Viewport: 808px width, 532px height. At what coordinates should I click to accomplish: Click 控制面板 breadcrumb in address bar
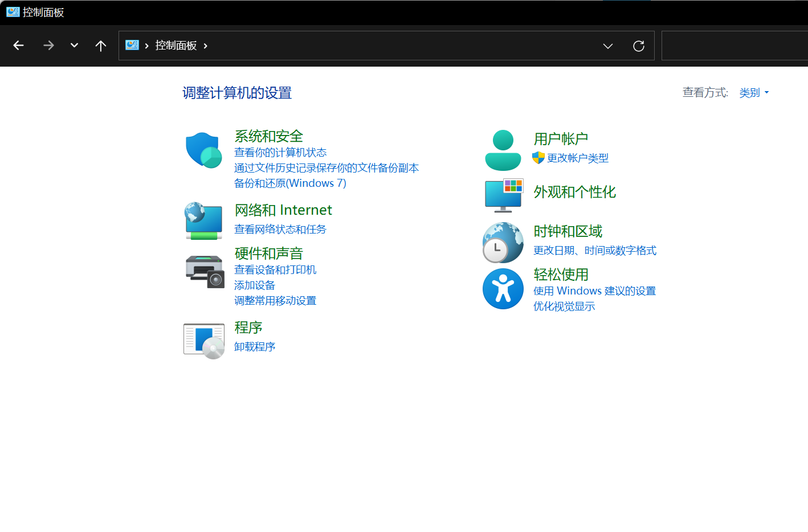(x=176, y=46)
